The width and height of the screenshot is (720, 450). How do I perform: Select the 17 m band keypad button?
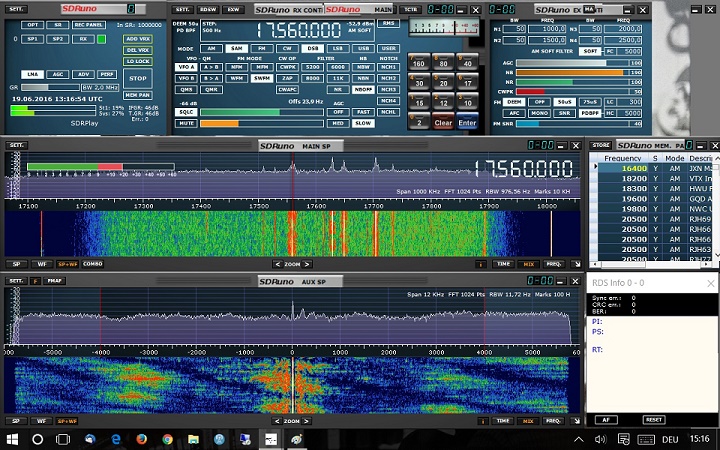tap(467, 81)
